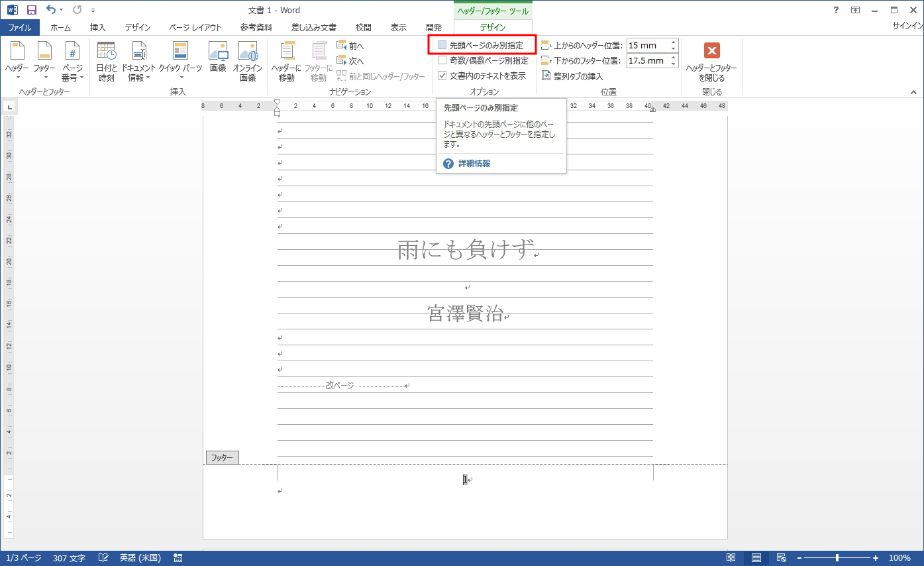Image resolution: width=924 pixels, height=566 pixels.
Task: Click the zoom in plus button
Action: (876, 558)
